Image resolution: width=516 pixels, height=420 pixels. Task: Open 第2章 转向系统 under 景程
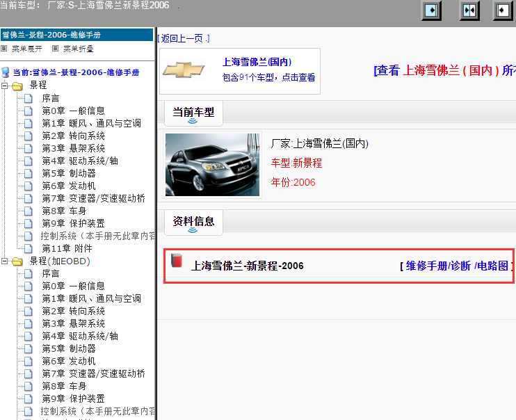[x=73, y=136]
